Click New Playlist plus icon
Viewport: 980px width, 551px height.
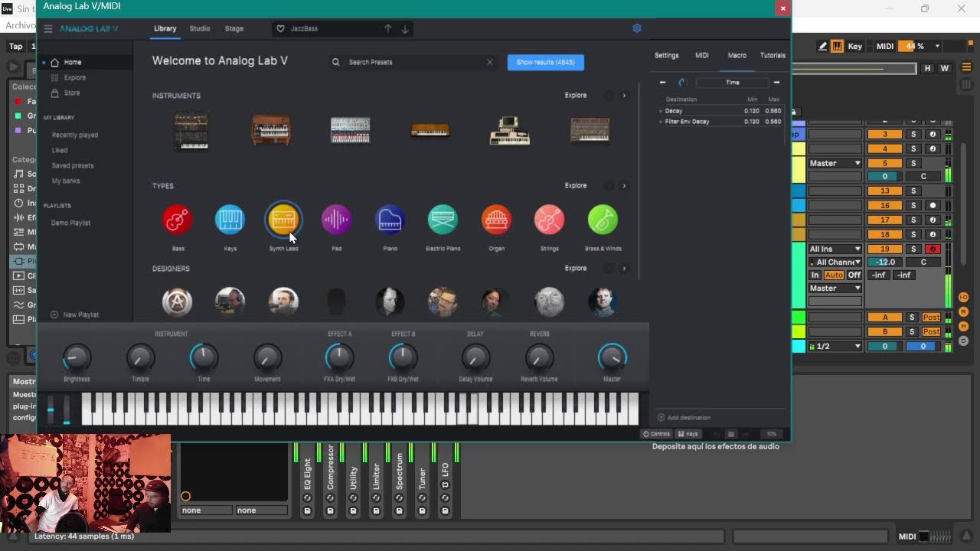(54, 315)
